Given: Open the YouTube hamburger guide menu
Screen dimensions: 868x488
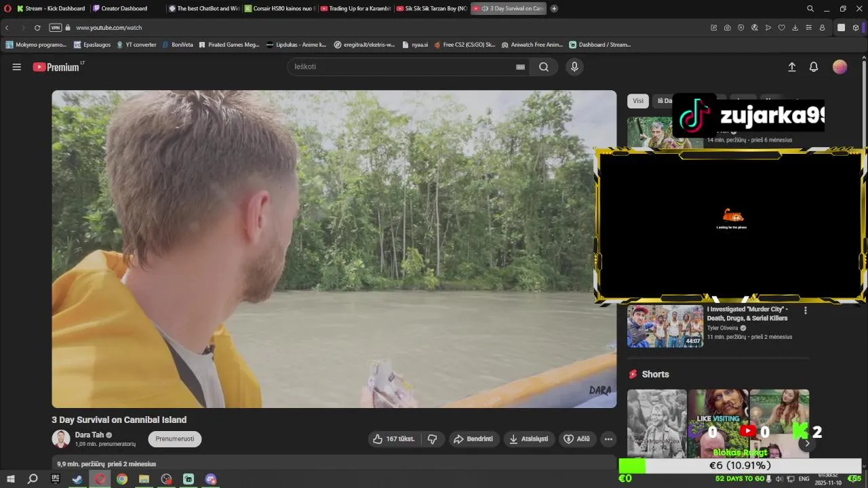Looking at the screenshot, I should (x=17, y=67).
